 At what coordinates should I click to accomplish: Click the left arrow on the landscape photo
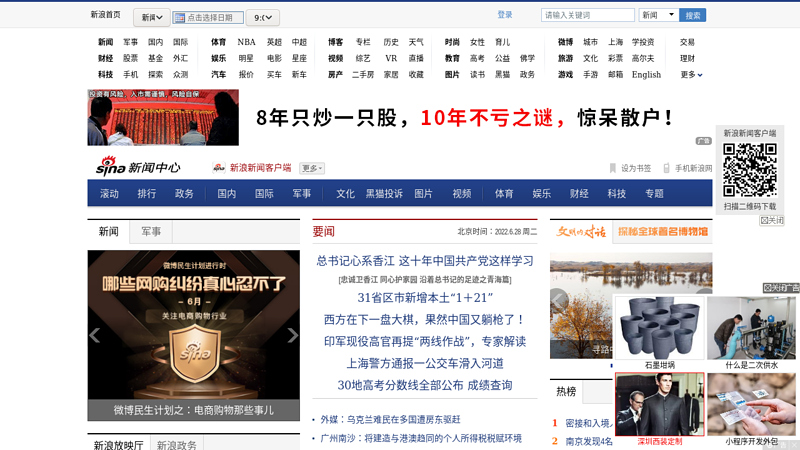pos(558,299)
